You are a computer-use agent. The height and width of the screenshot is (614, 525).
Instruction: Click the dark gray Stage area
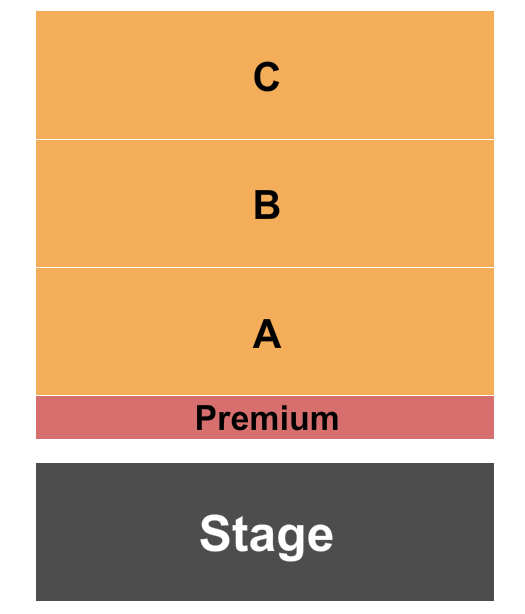(x=265, y=532)
